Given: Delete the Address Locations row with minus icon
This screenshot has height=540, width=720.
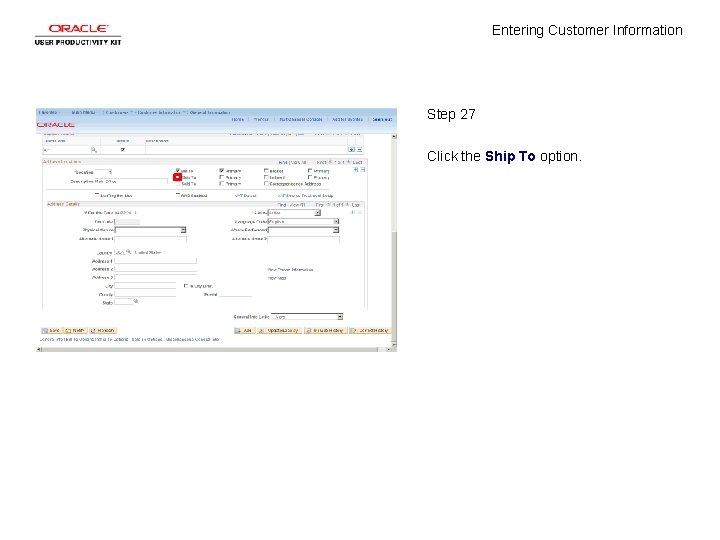Looking at the screenshot, I should (362, 169).
